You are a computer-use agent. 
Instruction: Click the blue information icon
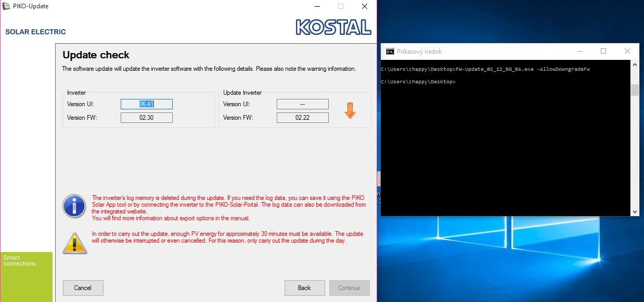74,206
